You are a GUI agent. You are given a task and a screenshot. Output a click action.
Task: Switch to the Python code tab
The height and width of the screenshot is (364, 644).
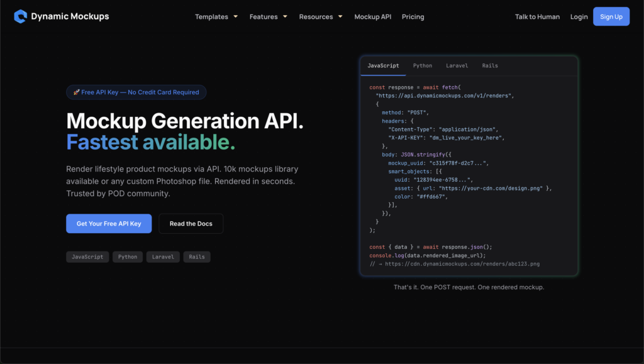pyautogui.click(x=422, y=65)
